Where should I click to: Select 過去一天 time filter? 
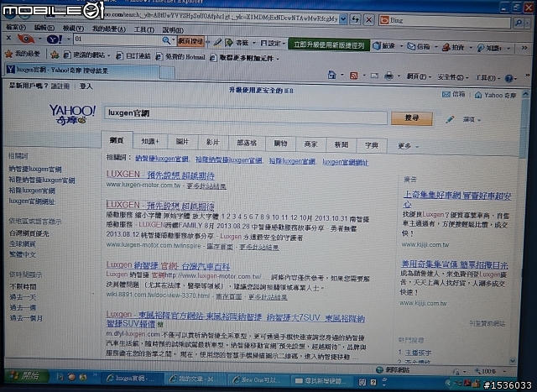(23, 297)
